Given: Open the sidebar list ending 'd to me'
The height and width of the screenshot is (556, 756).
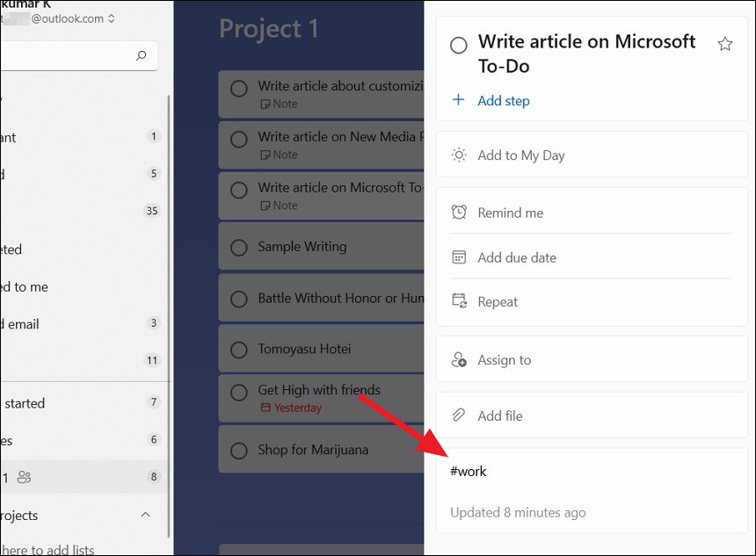Looking at the screenshot, I should 82,286.
